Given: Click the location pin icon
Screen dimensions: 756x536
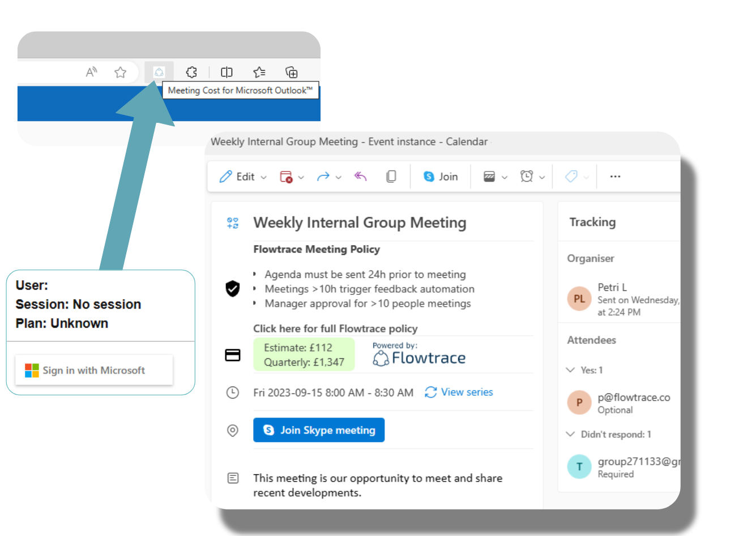Looking at the screenshot, I should pyautogui.click(x=233, y=430).
